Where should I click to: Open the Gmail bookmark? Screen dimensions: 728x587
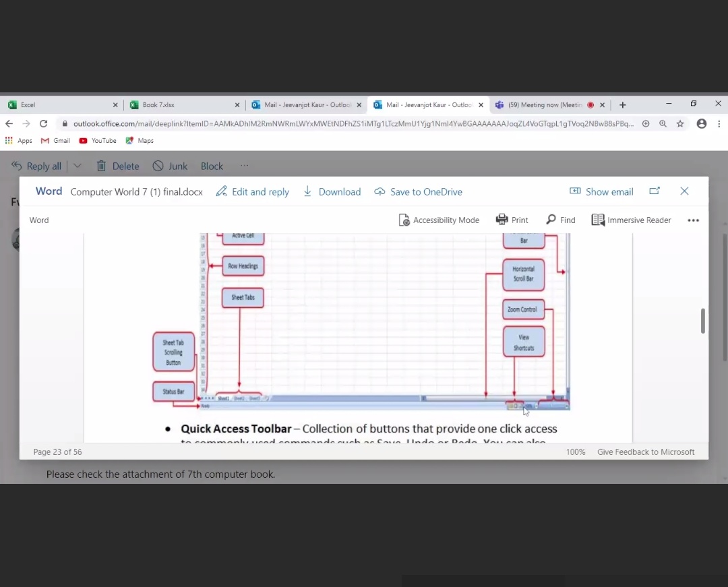tap(56, 141)
